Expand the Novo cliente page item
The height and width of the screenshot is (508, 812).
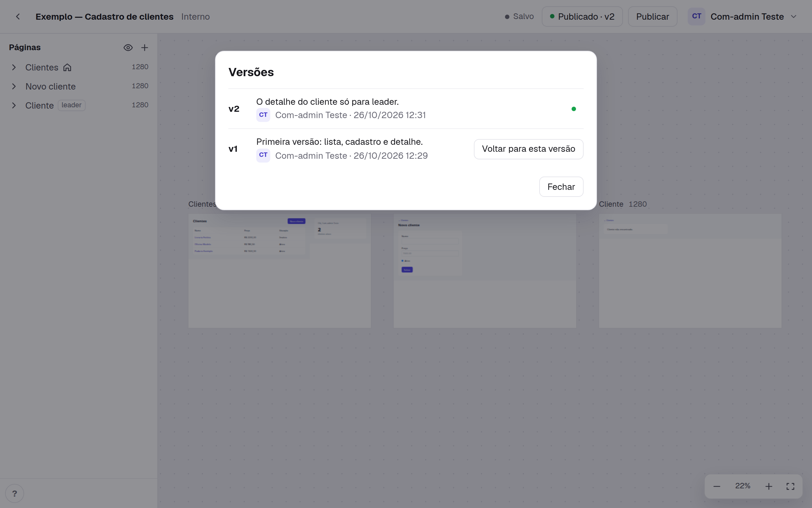coord(14,86)
